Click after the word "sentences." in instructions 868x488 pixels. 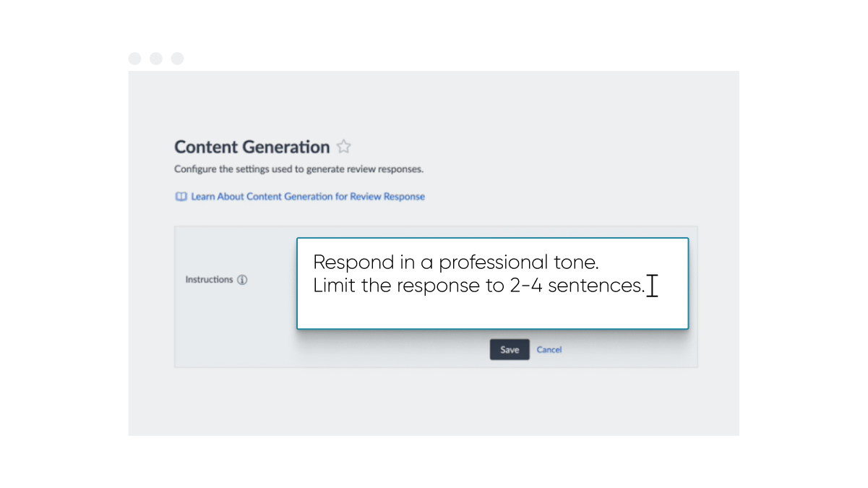(647, 286)
